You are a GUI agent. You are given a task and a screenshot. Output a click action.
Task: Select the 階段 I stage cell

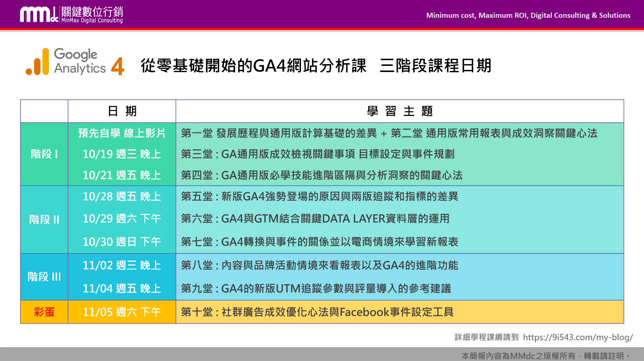[44, 154]
